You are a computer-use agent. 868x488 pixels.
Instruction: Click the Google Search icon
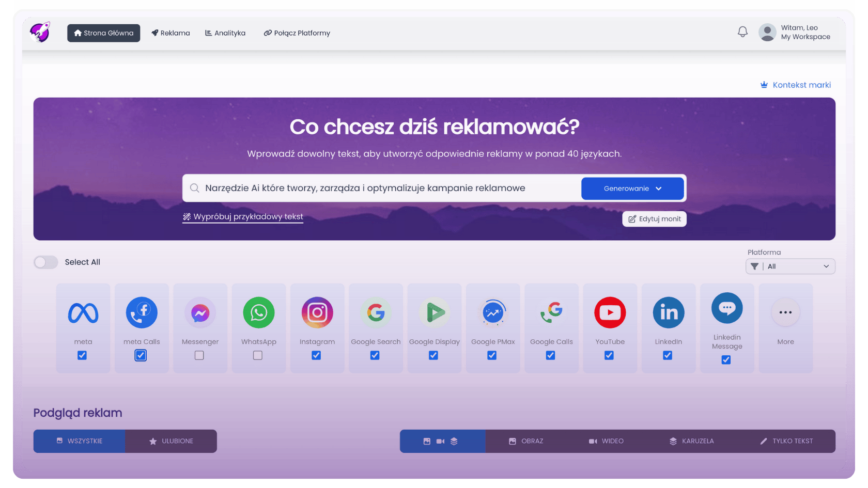pos(376,312)
